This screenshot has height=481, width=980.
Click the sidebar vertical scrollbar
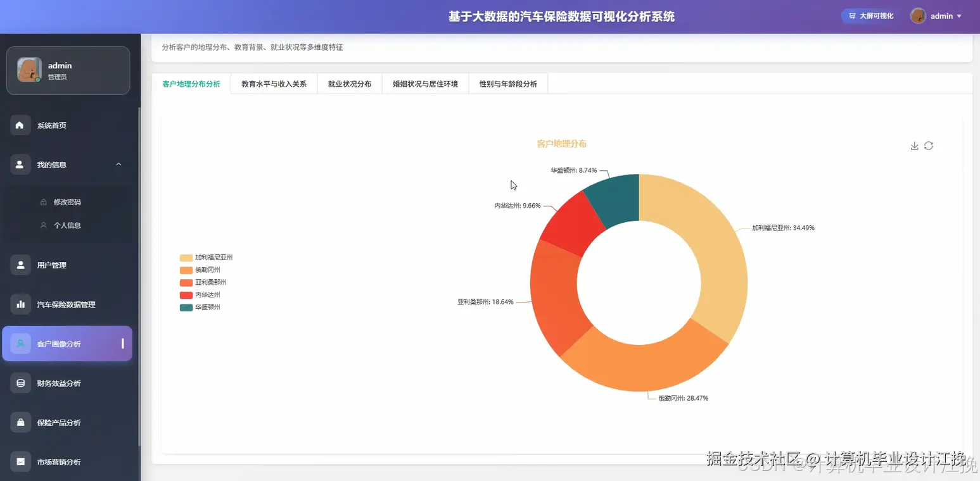(139, 275)
